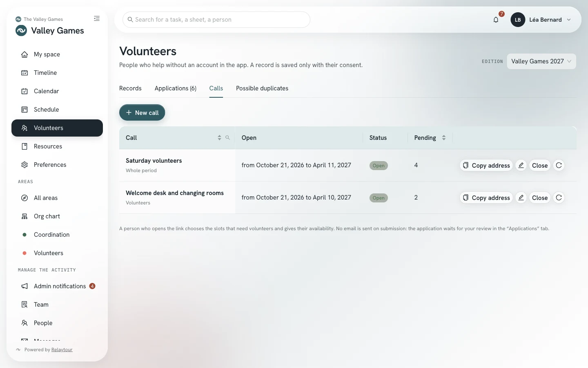Screen dimensions: 588x368
Task: Open the Team page
Action: pyautogui.click(x=57, y=305)
